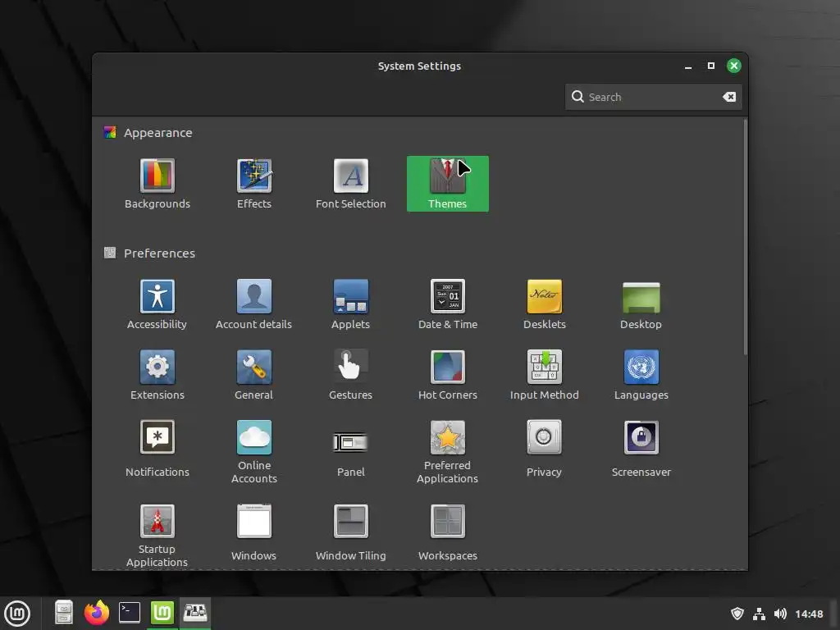840x630 pixels.
Task: Maximize the System Settings window
Action: (711, 66)
